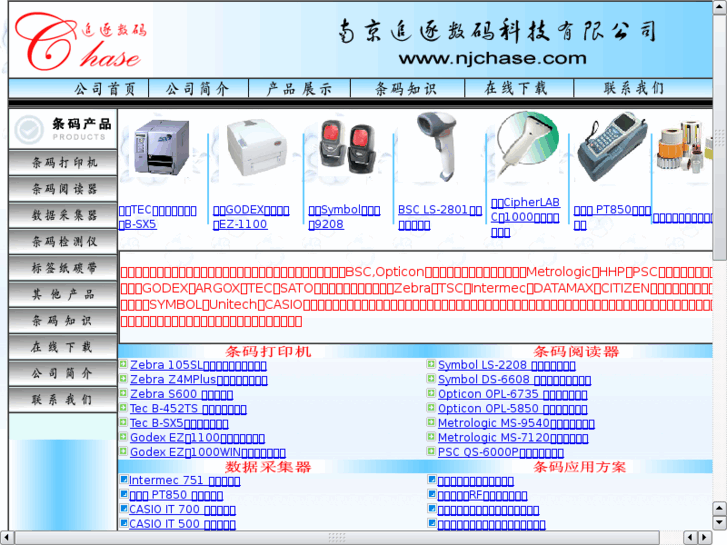Select 条码打印机 sidebar button
The width and height of the screenshot is (727, 545).
pyautogui.click(x=63, y=162)
